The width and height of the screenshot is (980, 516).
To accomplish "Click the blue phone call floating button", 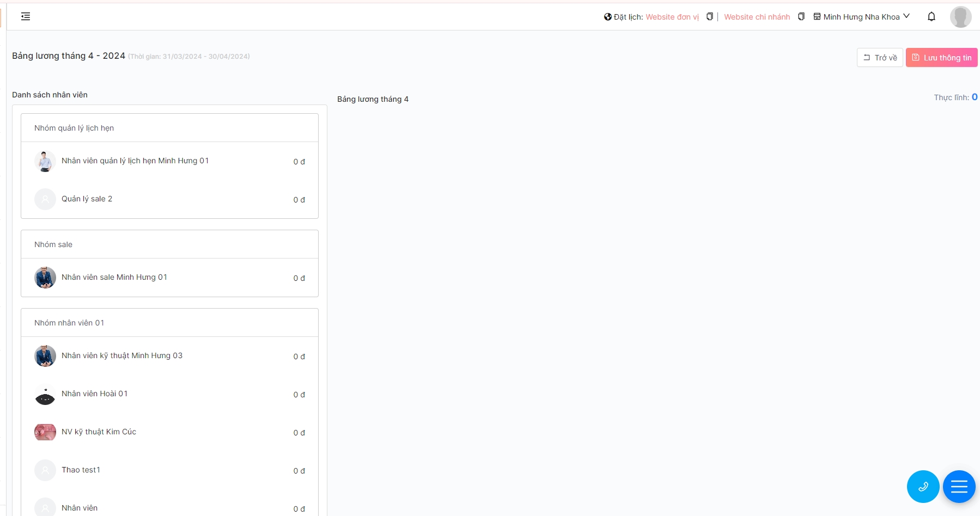I will (923, 487).
